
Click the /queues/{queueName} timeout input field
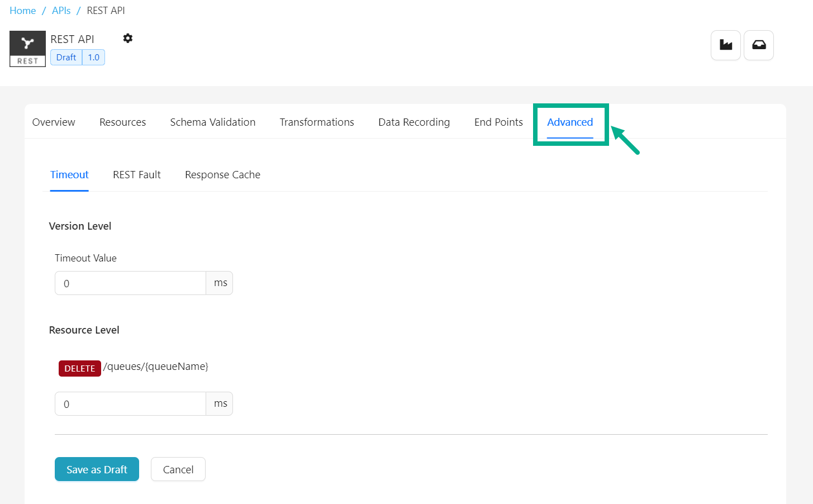[130, 404]
